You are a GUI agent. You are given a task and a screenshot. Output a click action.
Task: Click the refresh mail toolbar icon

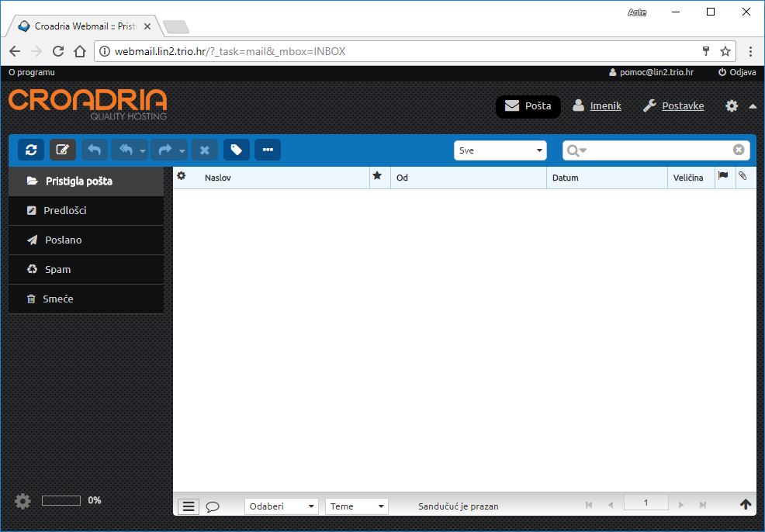click(31, 150)
